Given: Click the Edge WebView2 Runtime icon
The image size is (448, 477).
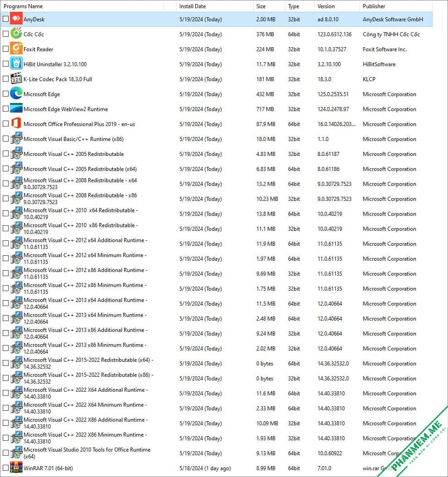Looking at the screenshot, I should 16,108.
